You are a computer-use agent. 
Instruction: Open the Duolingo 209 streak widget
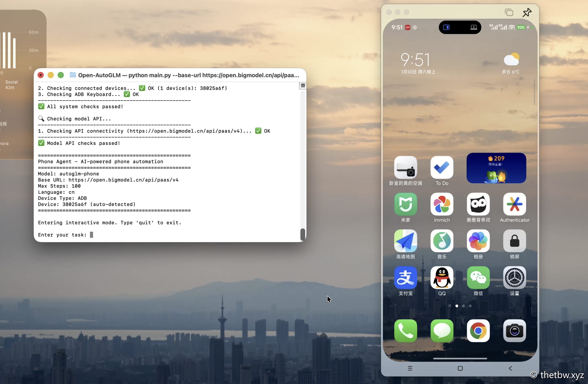(x=496, y=168)
